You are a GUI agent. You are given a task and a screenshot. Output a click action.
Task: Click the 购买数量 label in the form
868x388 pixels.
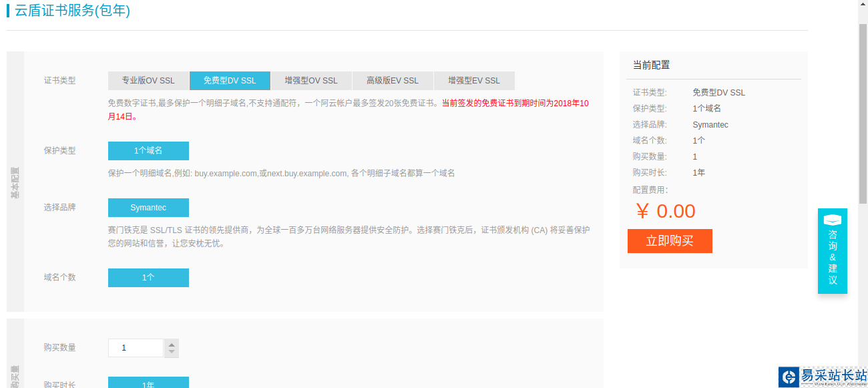click(x=60, y=348)
